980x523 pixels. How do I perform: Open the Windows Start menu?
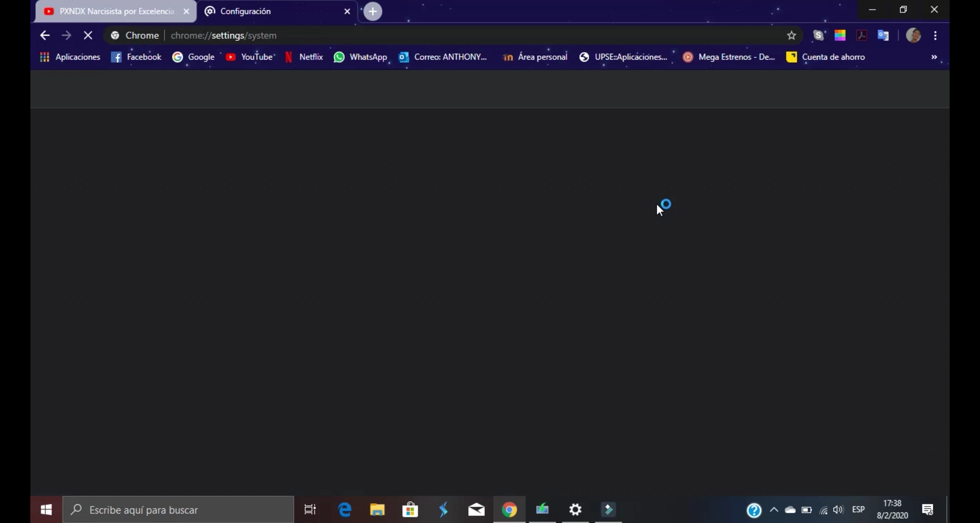46,510
